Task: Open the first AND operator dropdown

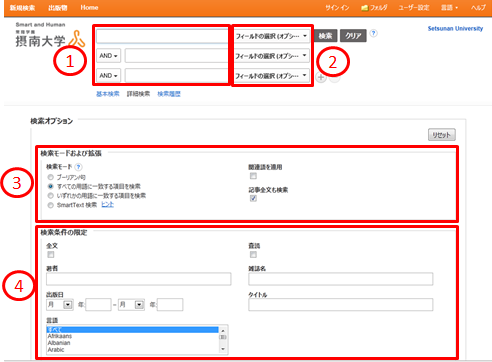Action: pyautogui.click(x=108, y=56)
